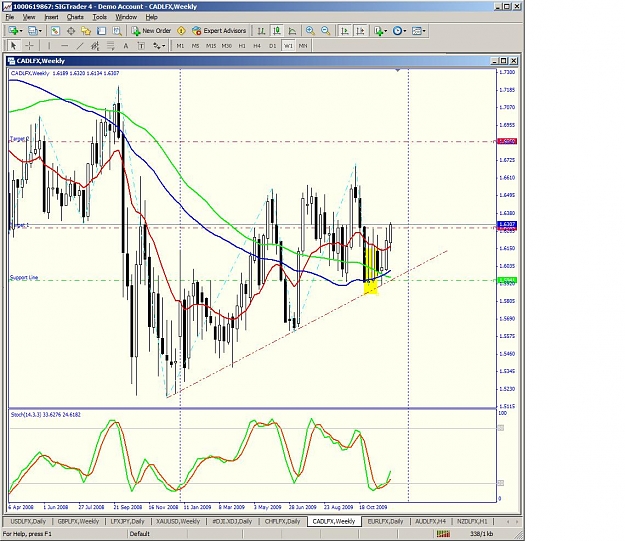Select the crosshair tool
This screenshot has height=541, width=625.
(29, 46)
